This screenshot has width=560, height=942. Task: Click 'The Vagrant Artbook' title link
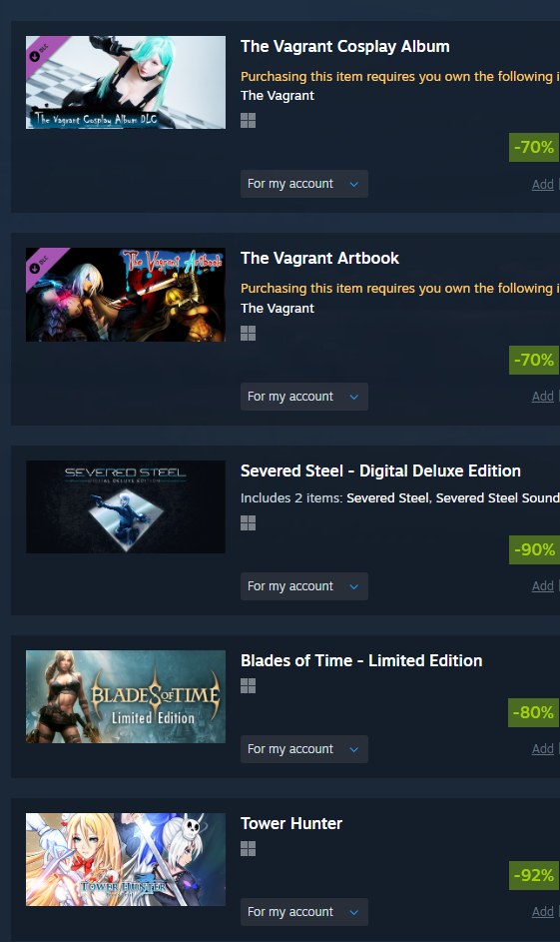tap(319, 259)
